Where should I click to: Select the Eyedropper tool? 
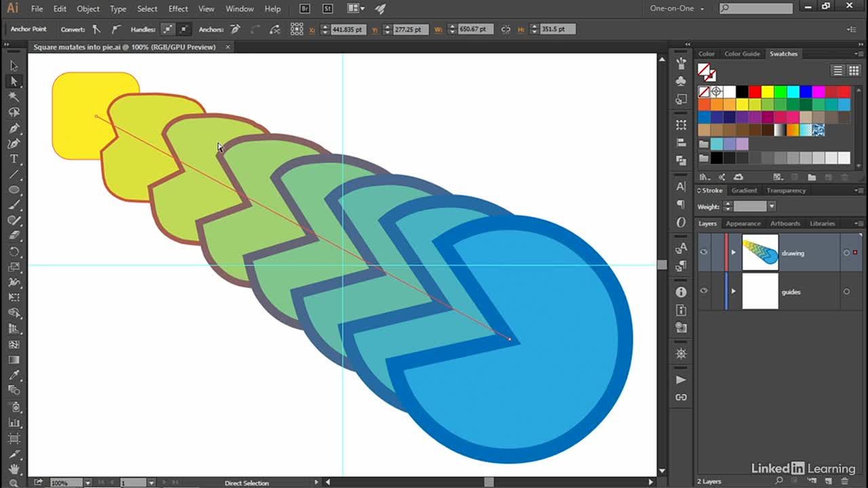(14, 375)
